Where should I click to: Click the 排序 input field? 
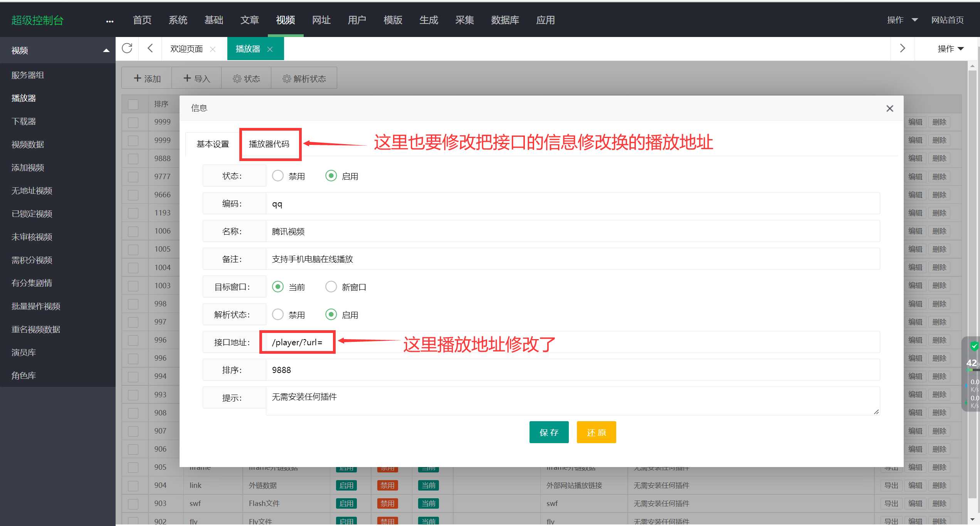(x=573, y=370)
